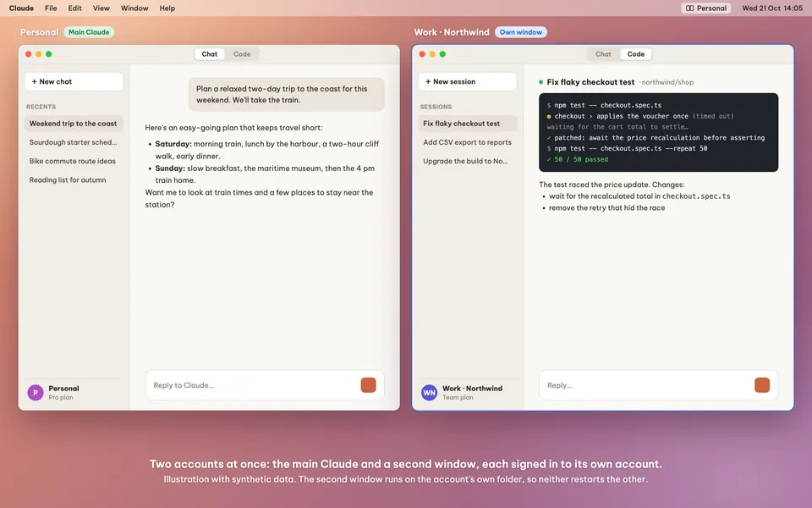Click the orange send button in Work window
This screenshot has height=508, width=812.
click(x=762, y=385)
